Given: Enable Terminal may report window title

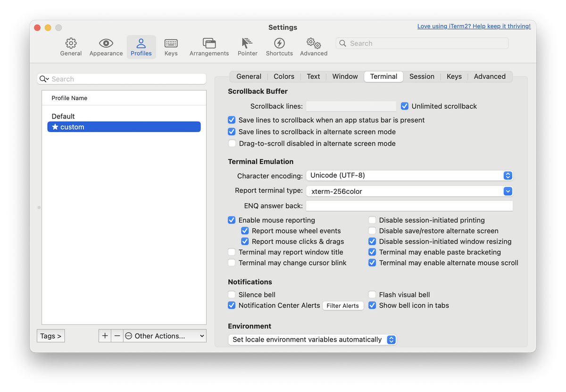Looking at the screenshot, I should click(232, 252).
